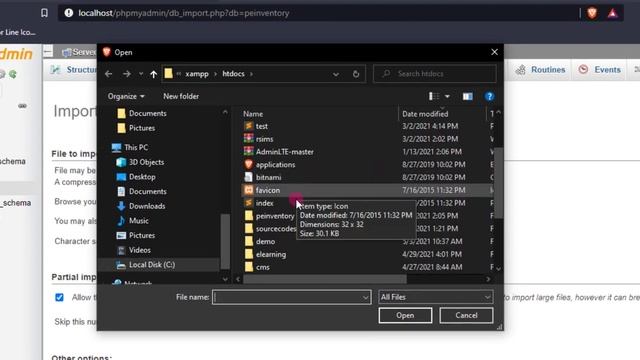The width and height of the screenshot is (640, 360).
Task: Click the site security info icon
Action: [x=69, y=13]
